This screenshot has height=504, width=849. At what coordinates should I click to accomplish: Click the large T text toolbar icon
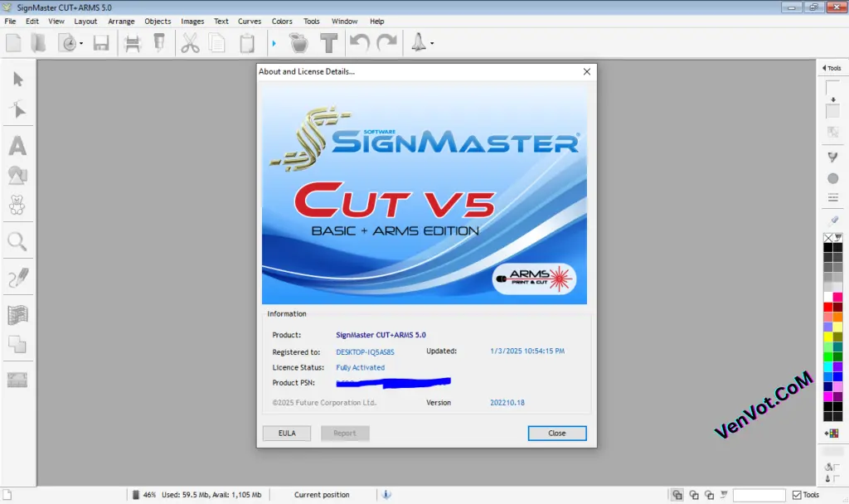point(328,43)
